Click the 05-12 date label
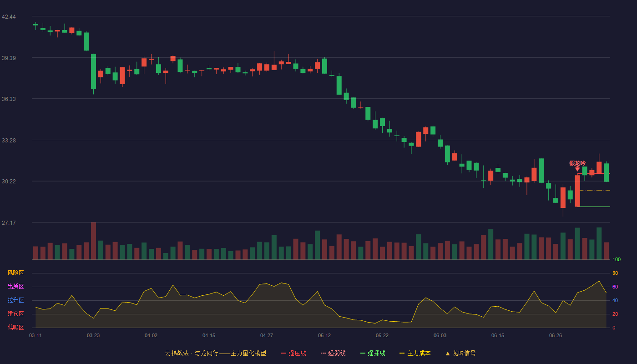This screenshot has width=637, height=364. pos(324,335)
